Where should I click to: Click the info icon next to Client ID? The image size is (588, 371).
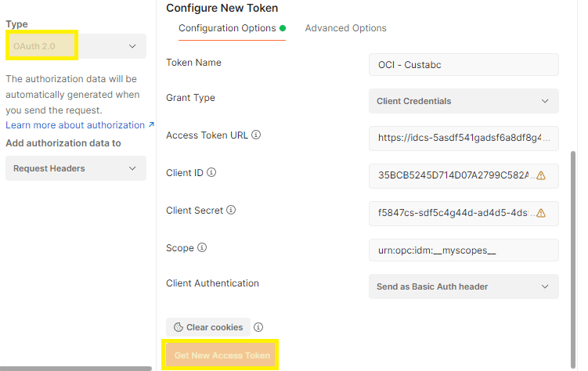coord(211,172)
